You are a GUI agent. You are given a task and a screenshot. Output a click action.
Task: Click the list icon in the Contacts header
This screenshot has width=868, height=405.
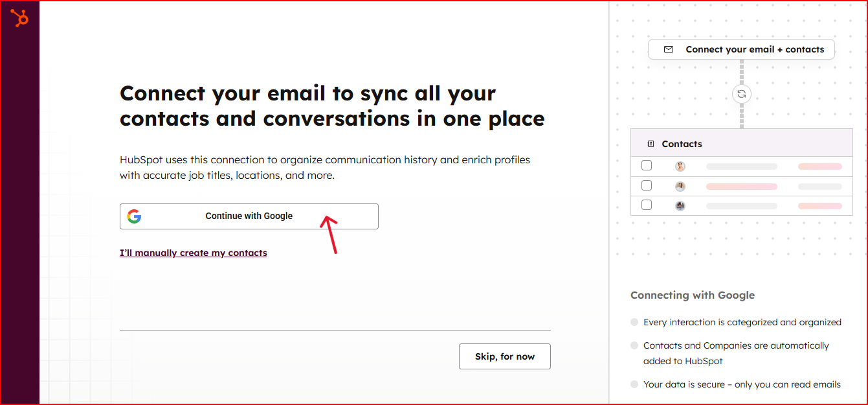(x=652, y=143)
